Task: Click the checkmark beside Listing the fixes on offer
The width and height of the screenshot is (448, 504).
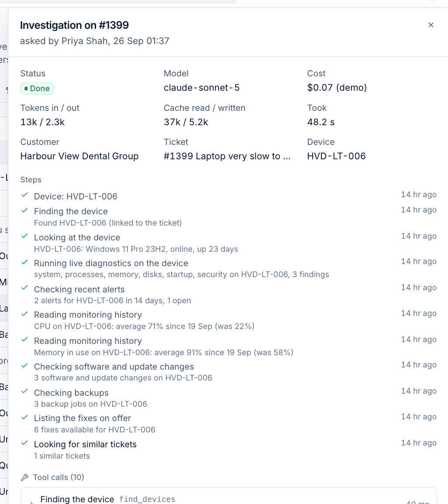Action: (x=24, y=418)
